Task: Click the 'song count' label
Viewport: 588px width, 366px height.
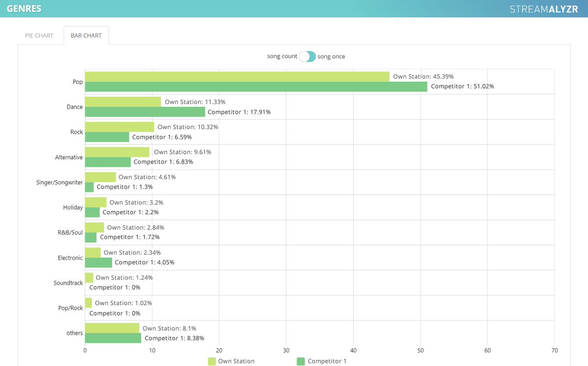Action: [282, 56]
